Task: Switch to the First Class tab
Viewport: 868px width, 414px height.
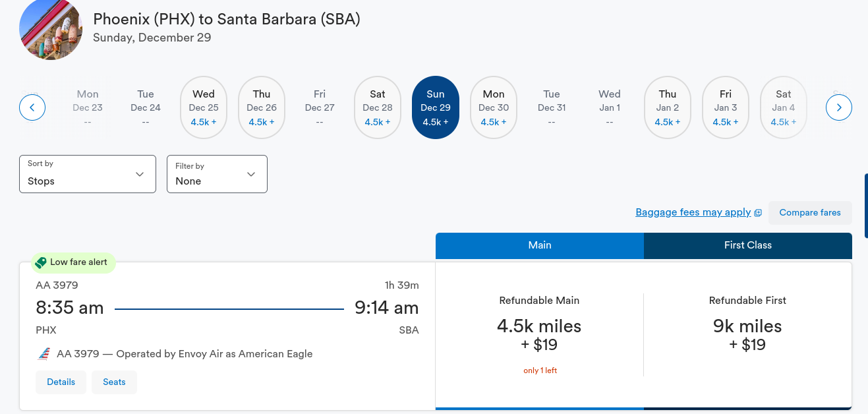Action: point(747,245)
